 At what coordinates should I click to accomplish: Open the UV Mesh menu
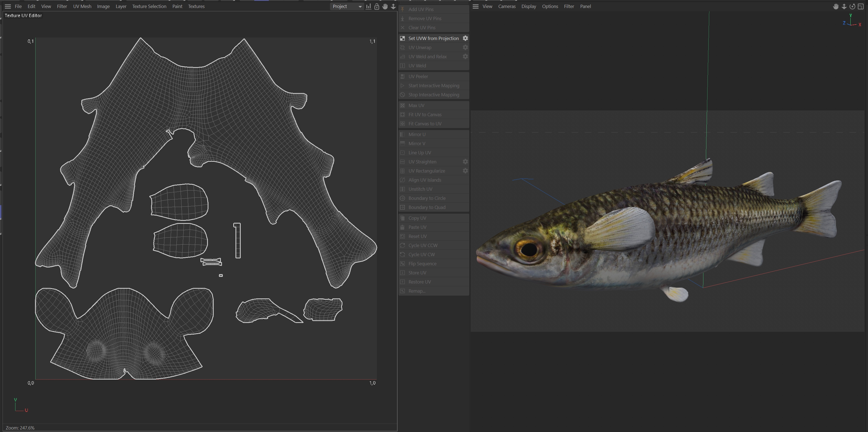coord(82,6)
